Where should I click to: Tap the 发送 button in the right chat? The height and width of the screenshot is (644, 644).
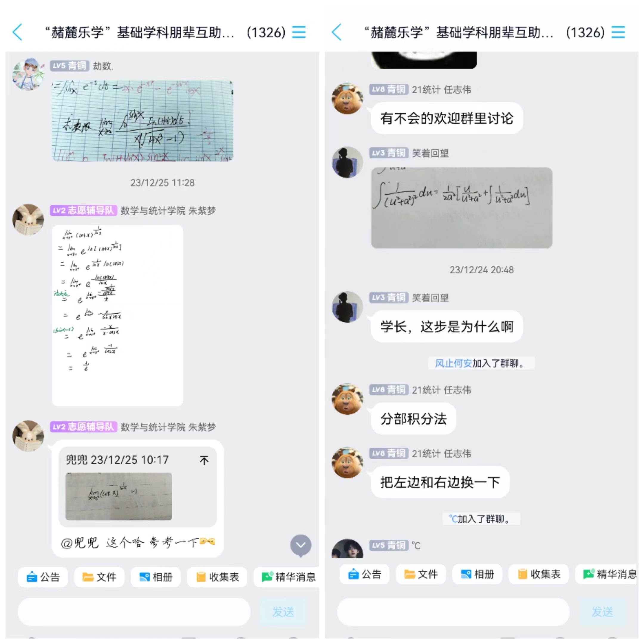[x=602, y=612]
